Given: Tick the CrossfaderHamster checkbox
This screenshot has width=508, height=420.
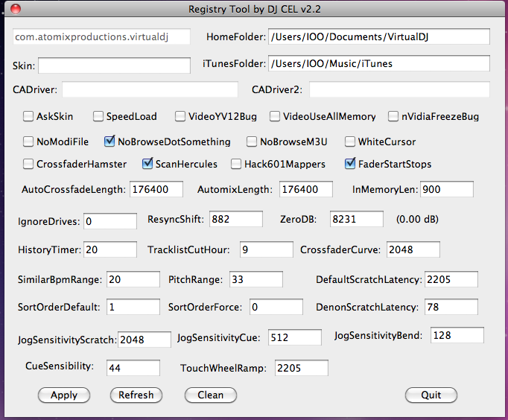Looking at the screenshot, I should coord(29,164).
